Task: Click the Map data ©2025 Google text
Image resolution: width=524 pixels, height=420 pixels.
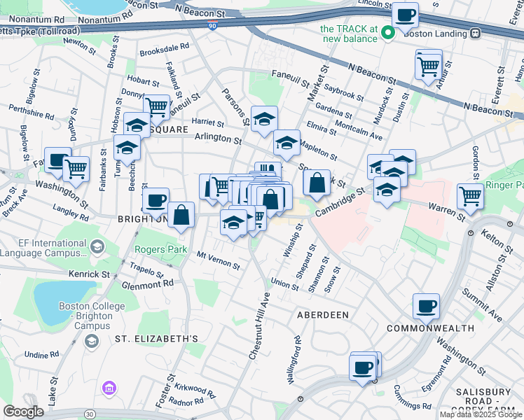Action: pyautogui.click(x=481, y=414)
